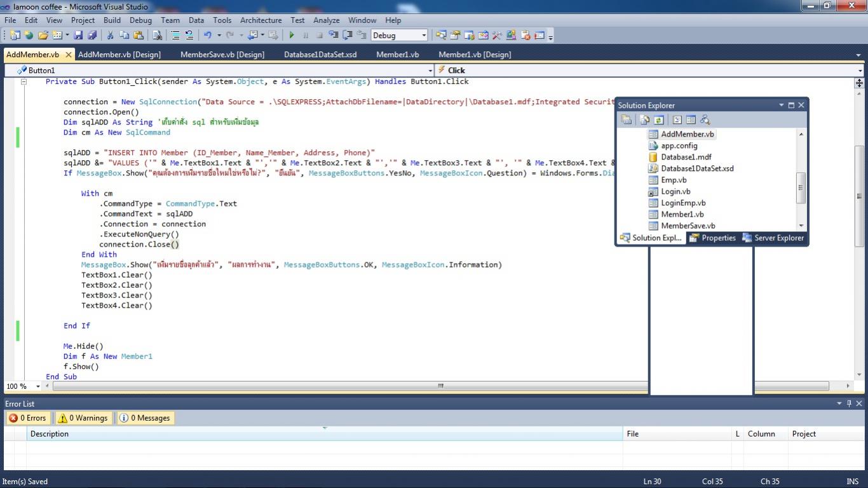Click the Step Into debug icon
The width and height of the screenshot is (868, 488).
(x=334, y=36)
